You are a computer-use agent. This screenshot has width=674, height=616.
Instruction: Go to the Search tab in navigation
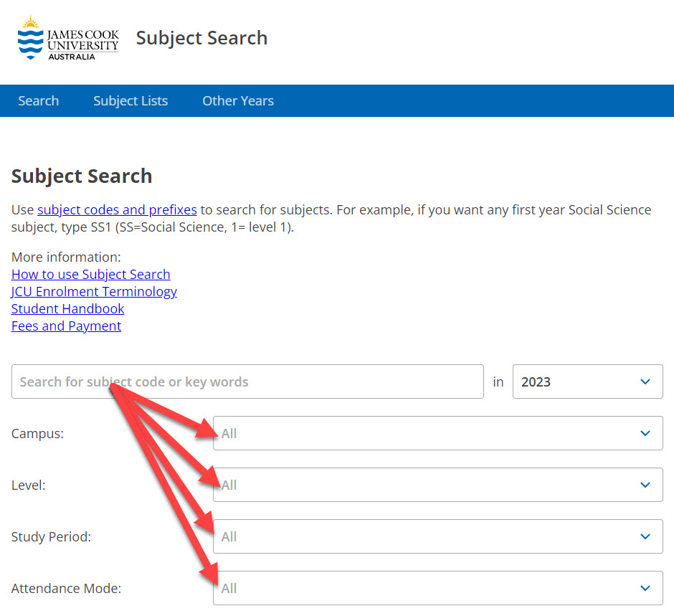coord(38,100)
